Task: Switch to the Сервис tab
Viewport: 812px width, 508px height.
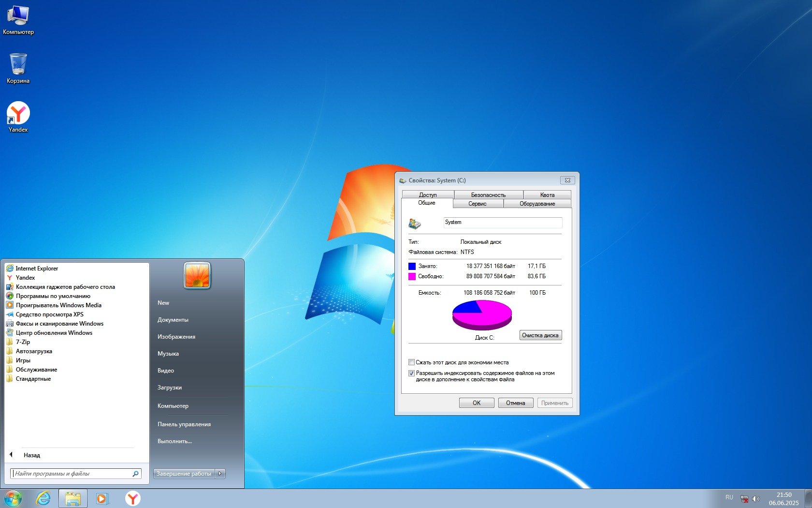Action: [477, 204]
